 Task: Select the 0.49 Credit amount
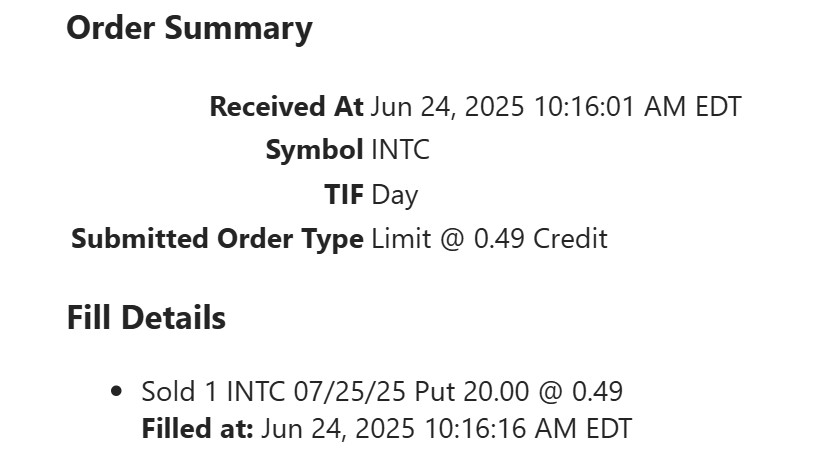(x=538, y=239)
